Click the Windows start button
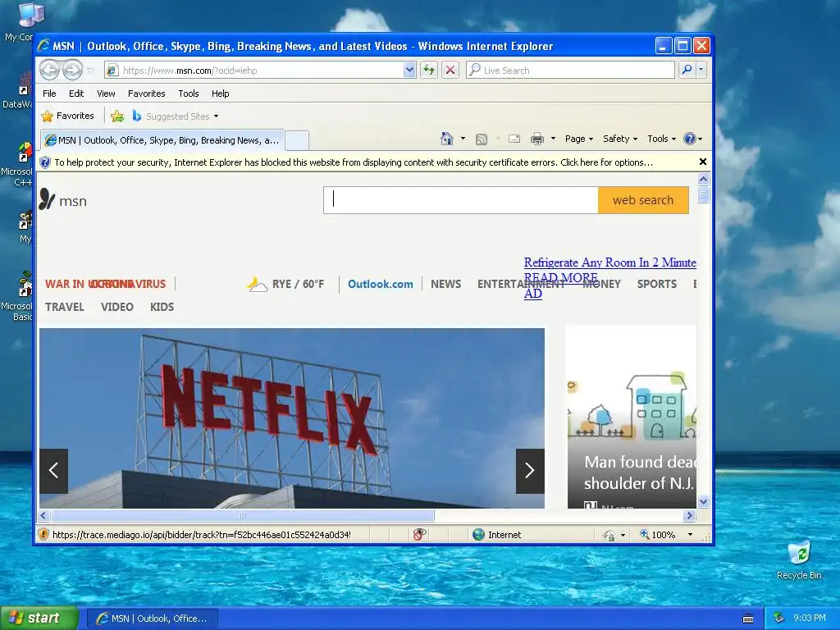 (x=39, y=618)
